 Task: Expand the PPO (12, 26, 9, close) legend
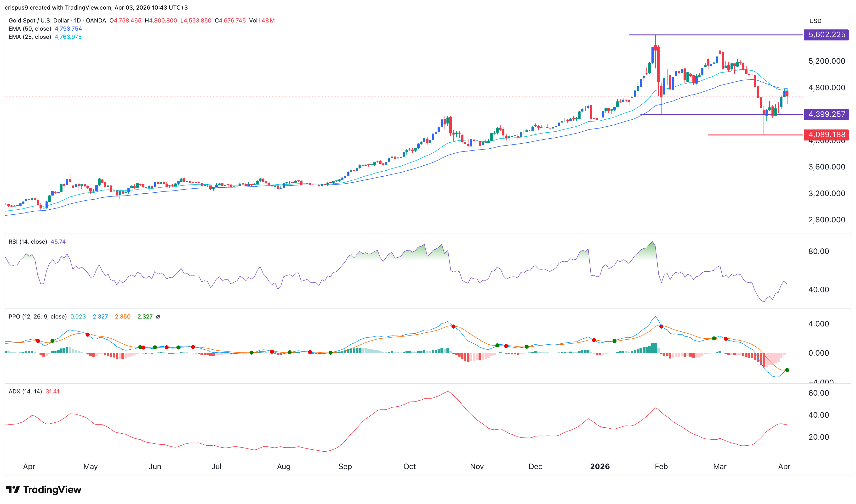coord(37,317)
